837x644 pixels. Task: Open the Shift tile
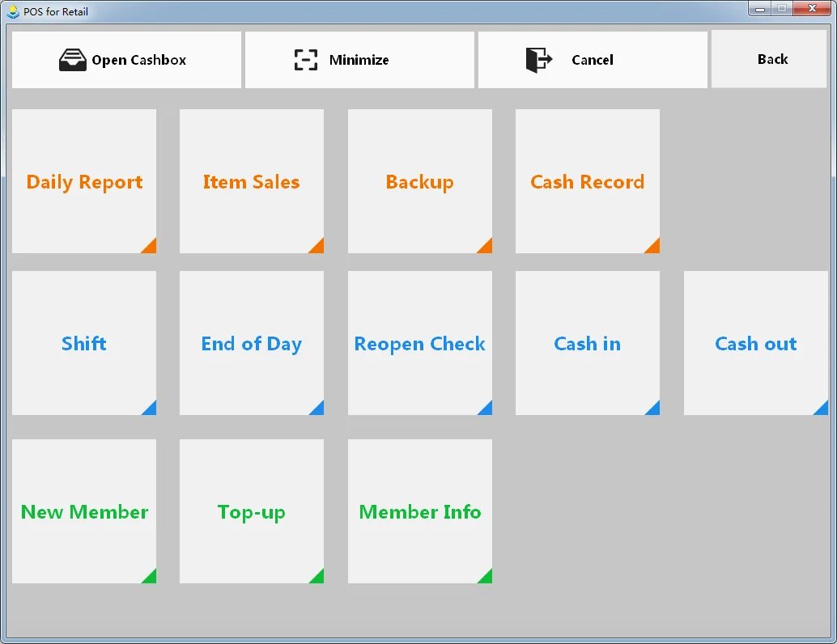[x=84, y=344]
